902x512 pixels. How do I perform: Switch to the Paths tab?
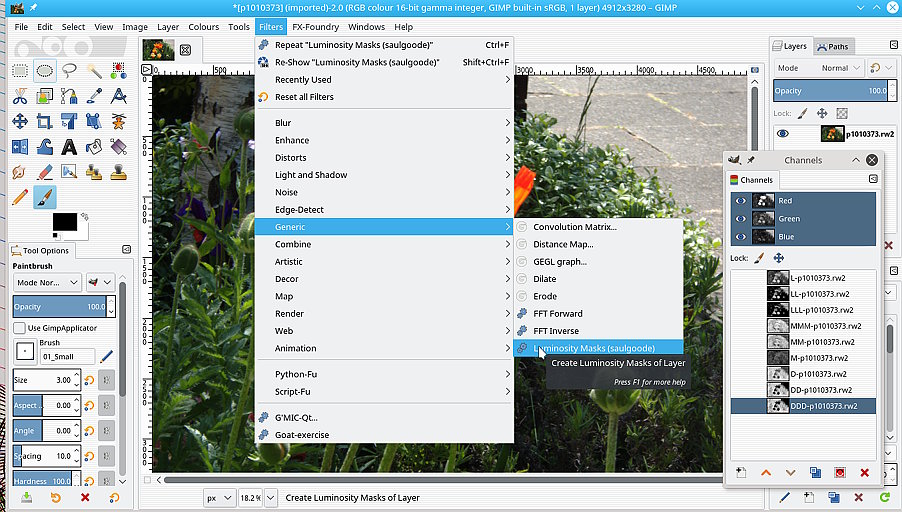pyautogui.click(x=833, y=47)
